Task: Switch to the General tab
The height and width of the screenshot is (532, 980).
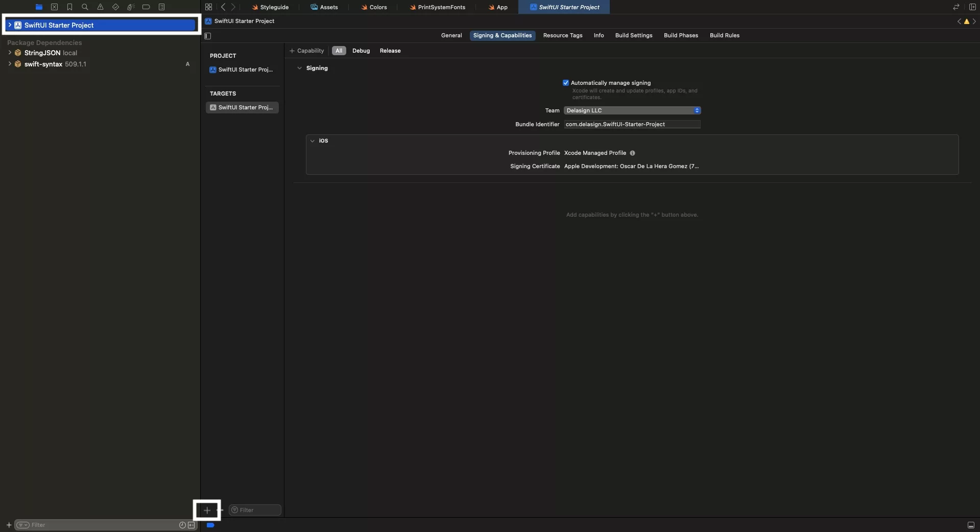Action: 451,35
